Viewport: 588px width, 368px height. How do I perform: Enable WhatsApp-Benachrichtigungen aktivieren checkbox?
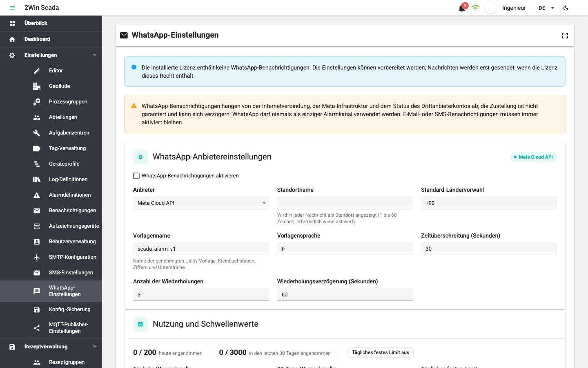click(136, 176)
